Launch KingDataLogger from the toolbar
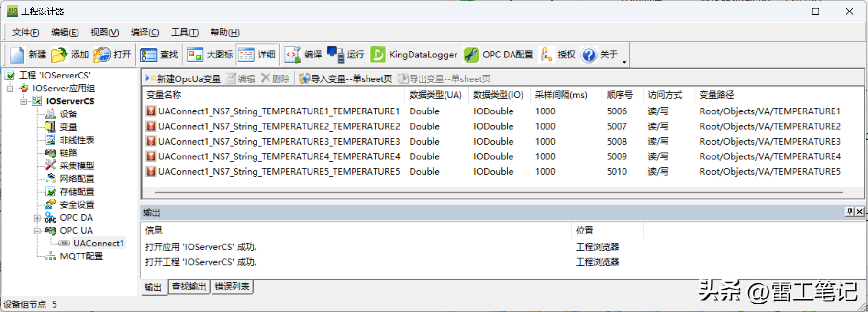Image resolution: width=868 pixels, height=312 pixels. [x=378, y=55]
